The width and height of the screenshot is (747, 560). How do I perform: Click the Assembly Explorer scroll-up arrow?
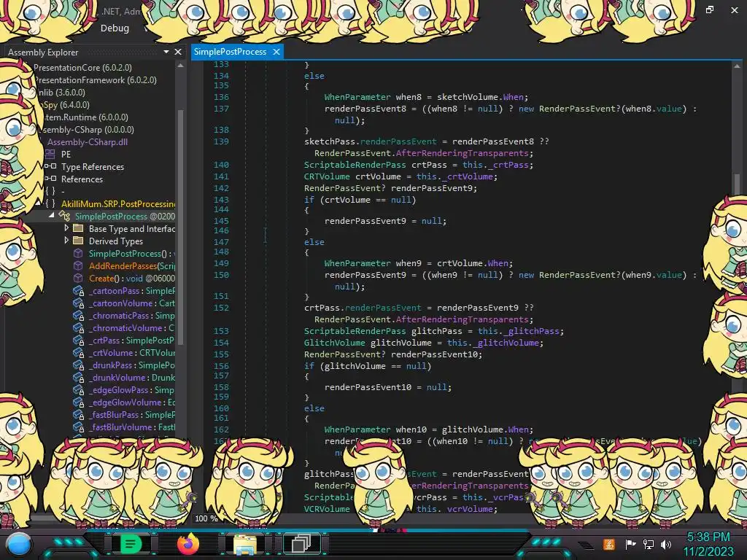(181, 66)
